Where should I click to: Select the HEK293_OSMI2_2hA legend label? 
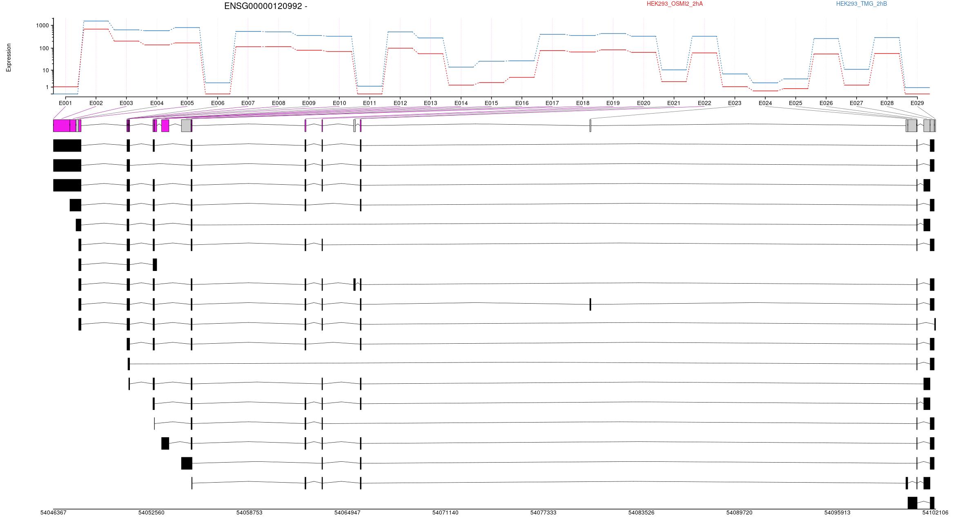point(675,4)
